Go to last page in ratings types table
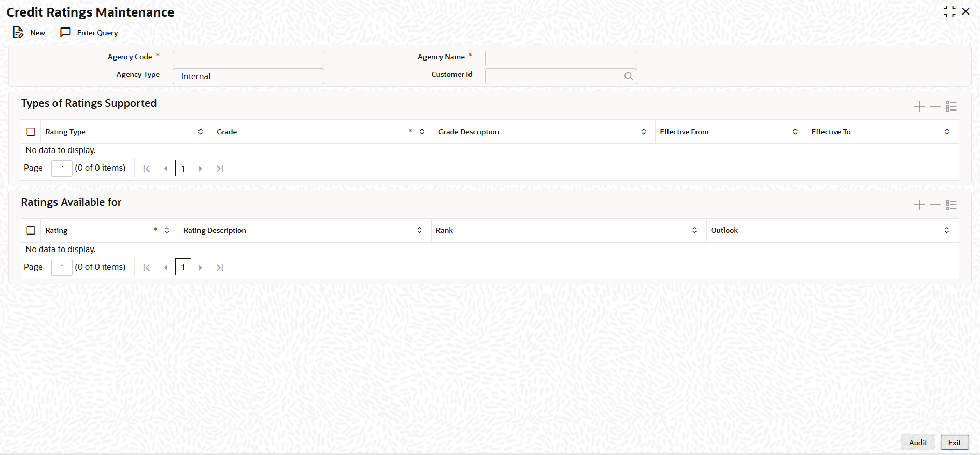 pyautogui.click(x=220, y=169)
